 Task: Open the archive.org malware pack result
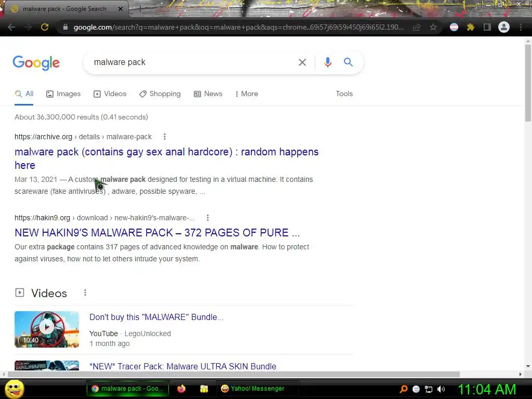(166, 158)
